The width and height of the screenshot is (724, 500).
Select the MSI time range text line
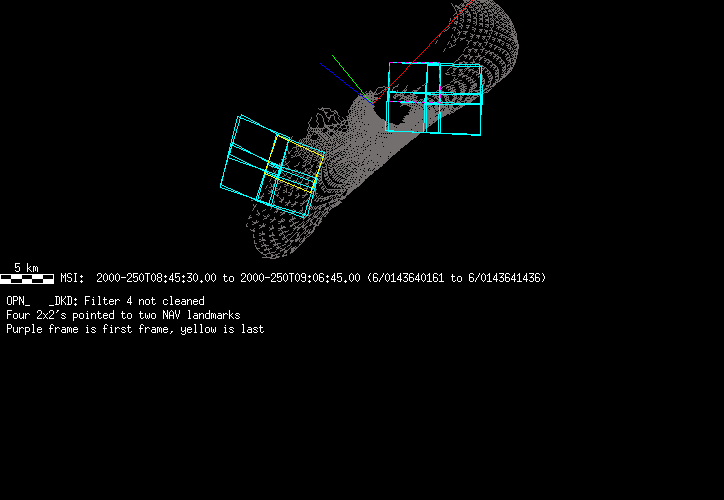point(303,278)
